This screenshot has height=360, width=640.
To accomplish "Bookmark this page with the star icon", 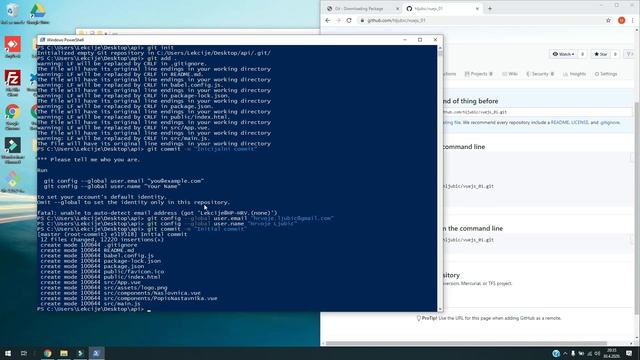I will 608,20.
